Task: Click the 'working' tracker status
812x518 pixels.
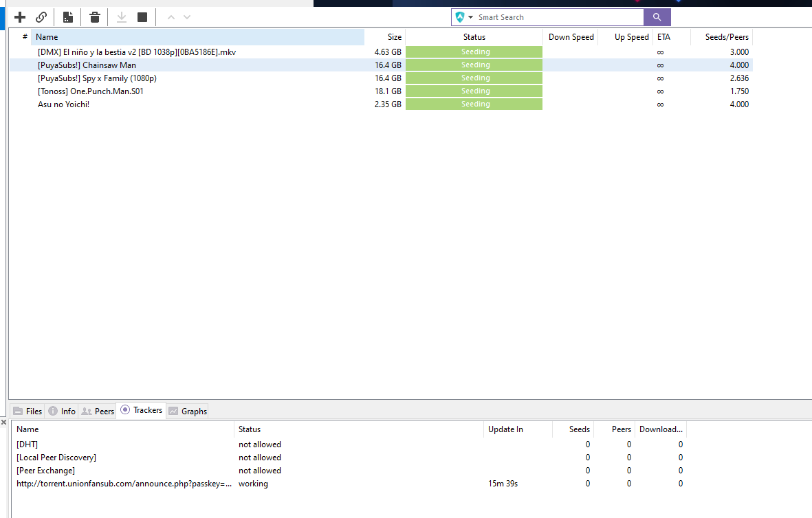Action: point(253,484)
